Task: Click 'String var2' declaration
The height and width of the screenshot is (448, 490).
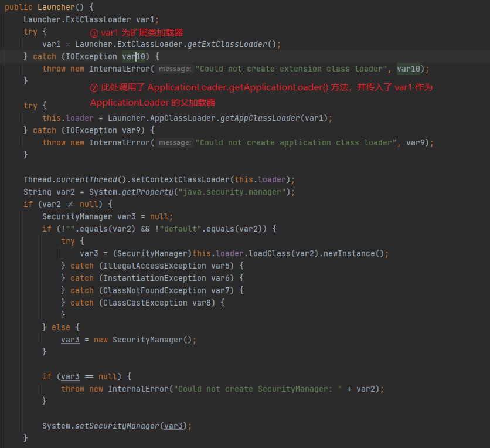Action: (x=49, y=192)
